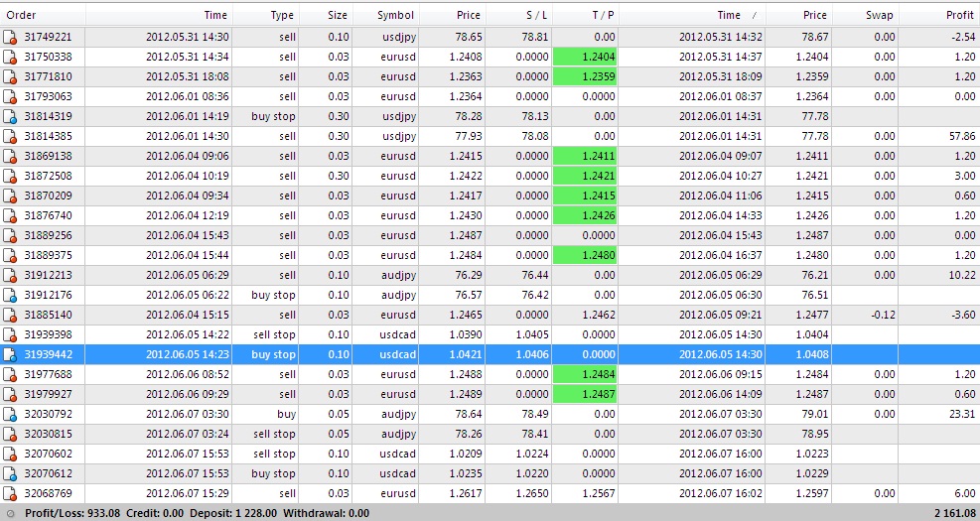The width and height of the screenshot is (980, 521).
Task: Click the close price 1.0229
Action: pyautogui.click(x=812, y=473)
